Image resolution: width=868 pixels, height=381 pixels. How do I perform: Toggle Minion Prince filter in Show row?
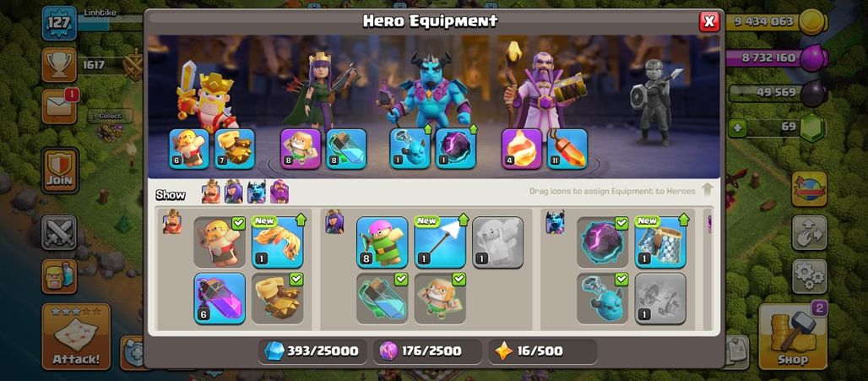257,192
